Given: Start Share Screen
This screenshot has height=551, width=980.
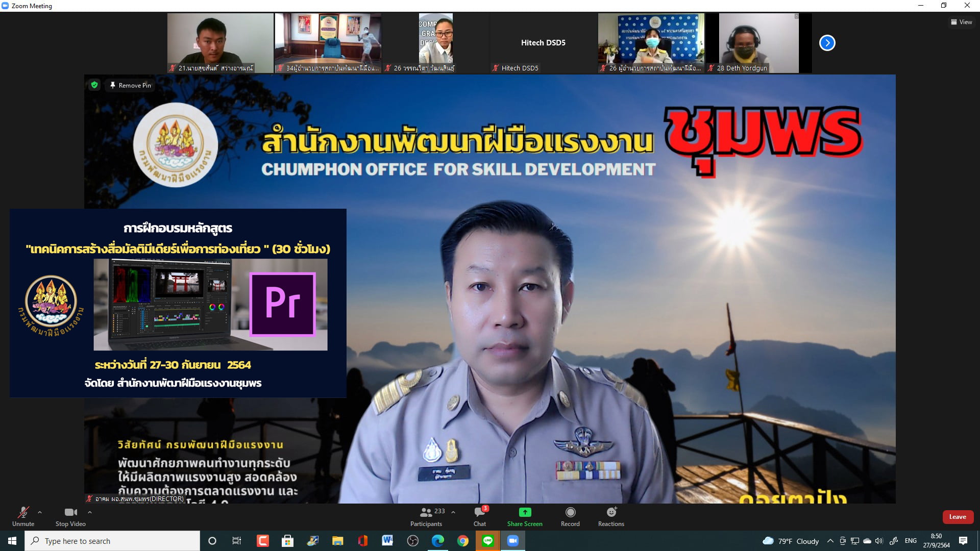Looking at the screenshot, I should coord(525,516).
